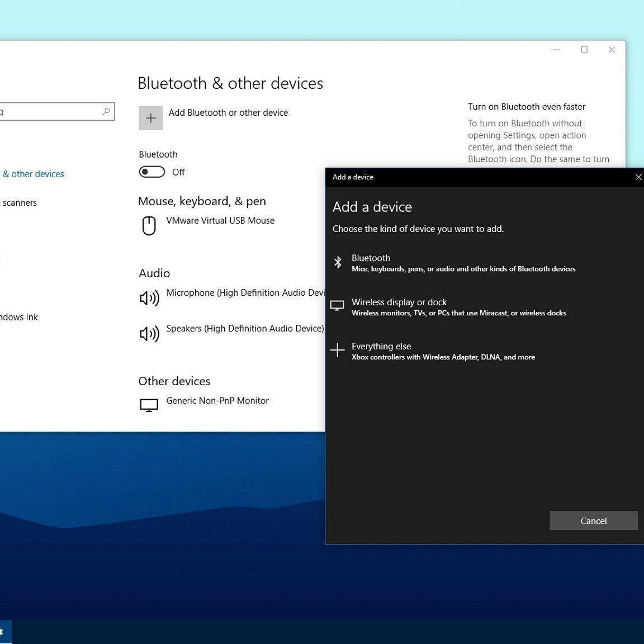Click the speaker icon next to Microphone
The image size is (644, 644).
[x=149, y=298]
